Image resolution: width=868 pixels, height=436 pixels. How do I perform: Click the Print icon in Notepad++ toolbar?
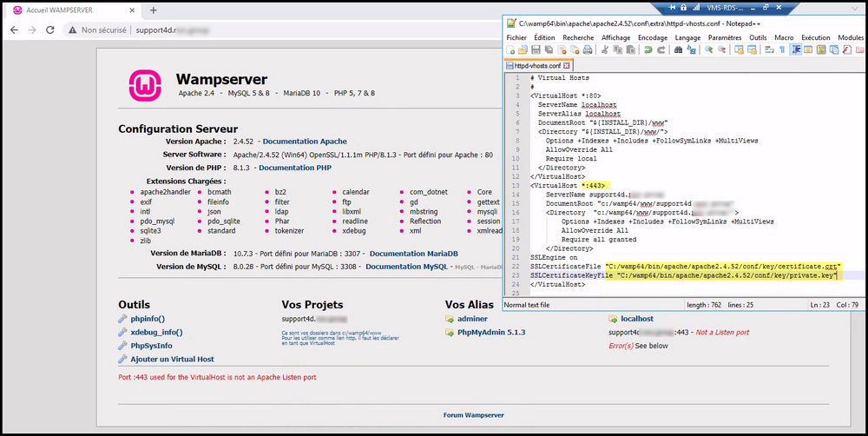pos(588,50)
